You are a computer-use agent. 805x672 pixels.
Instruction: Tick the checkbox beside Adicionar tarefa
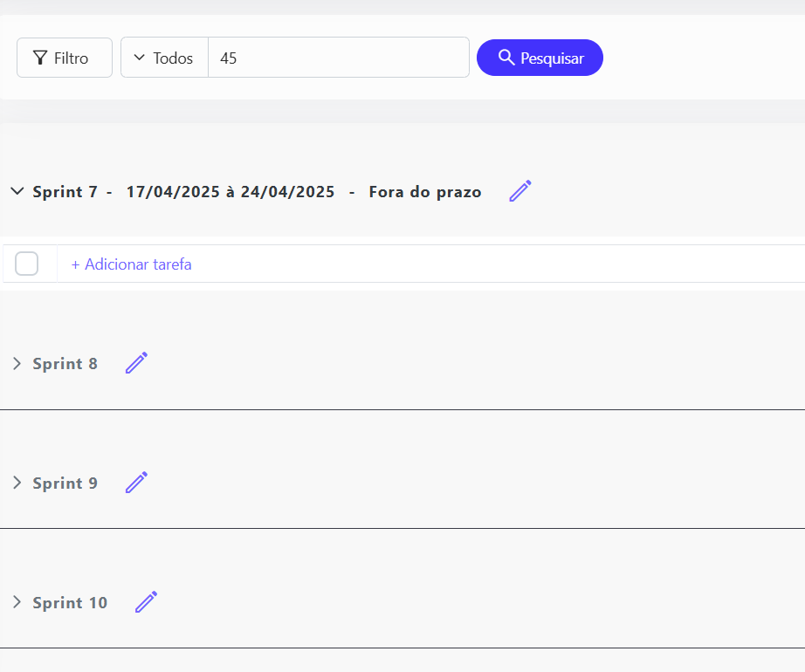(27, 264)
